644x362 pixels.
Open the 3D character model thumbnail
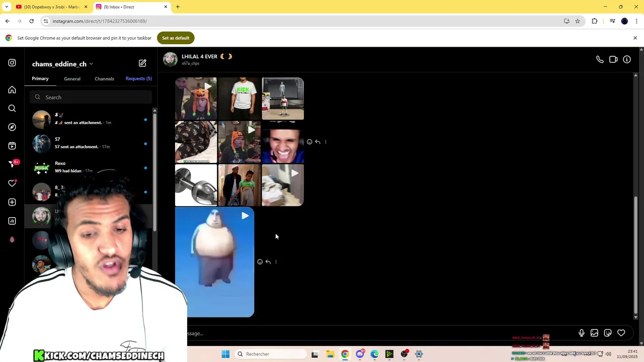(283, 99)
